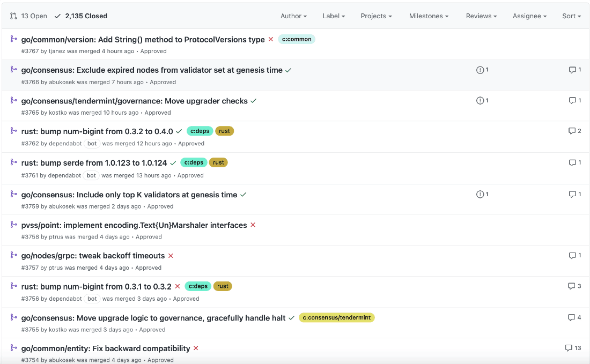Click rust label on num-bigint 0.4.0 PR
Image resolution: width=590 pixels, height=364 pixels.
tap(224, 131)
